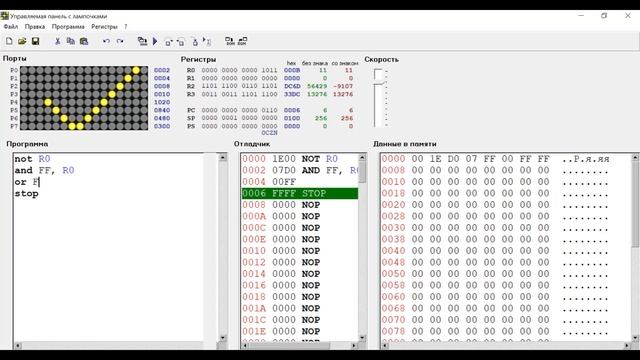
Task: Select debugger row 0000 1E00 NOT R0
Action: pos(300,159)
